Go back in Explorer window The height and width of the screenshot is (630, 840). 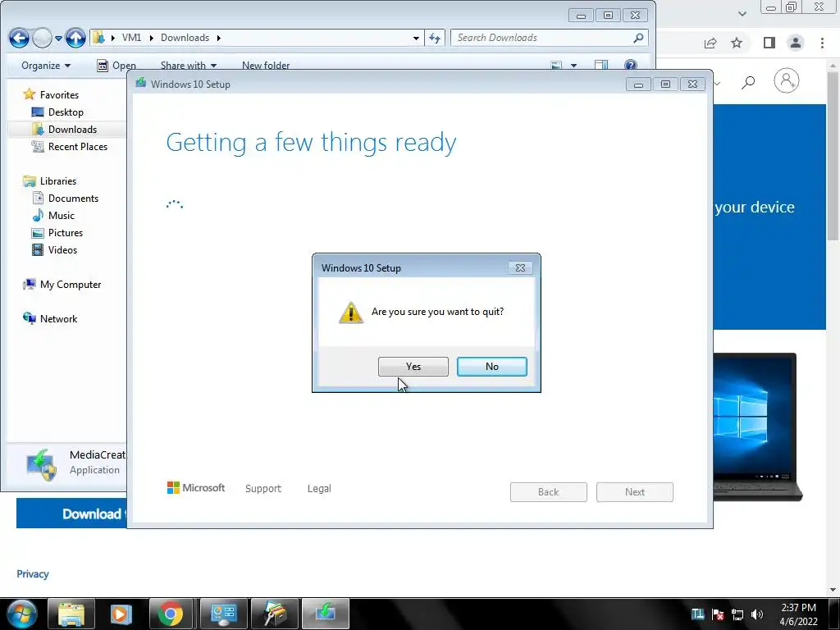(x=20, y=38)
